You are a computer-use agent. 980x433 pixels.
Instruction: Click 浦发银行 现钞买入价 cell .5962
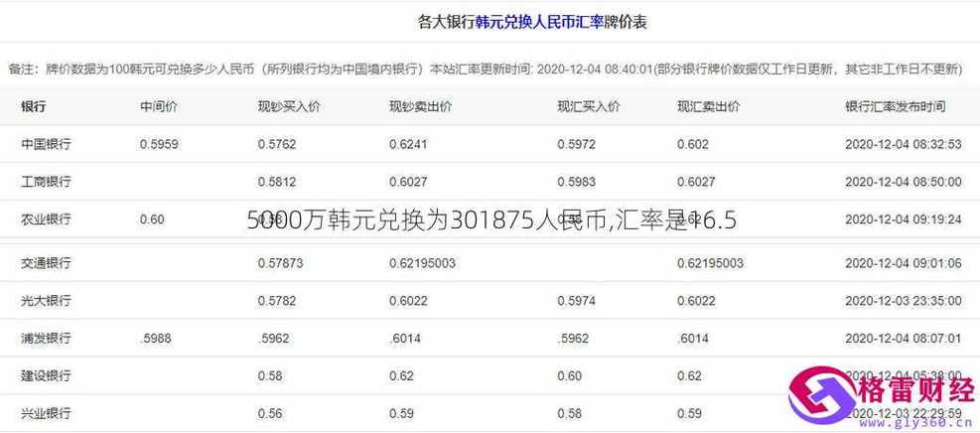click(x=273, y=338)
